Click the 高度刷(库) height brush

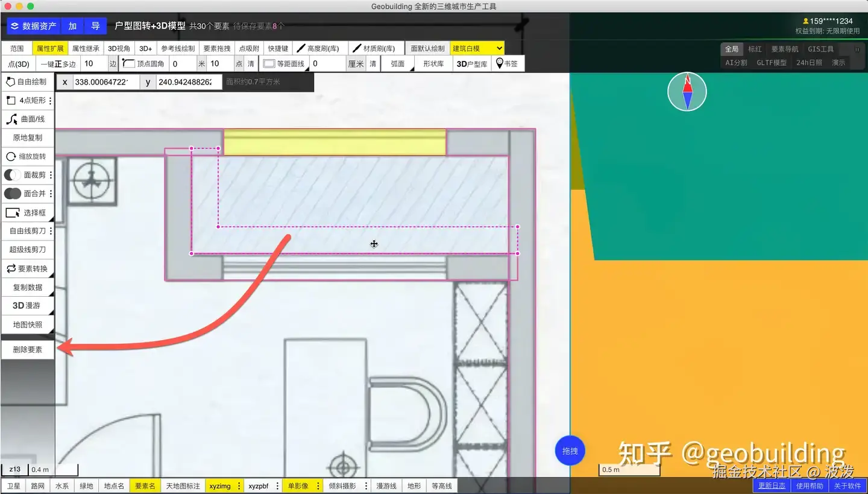[318, 48]
